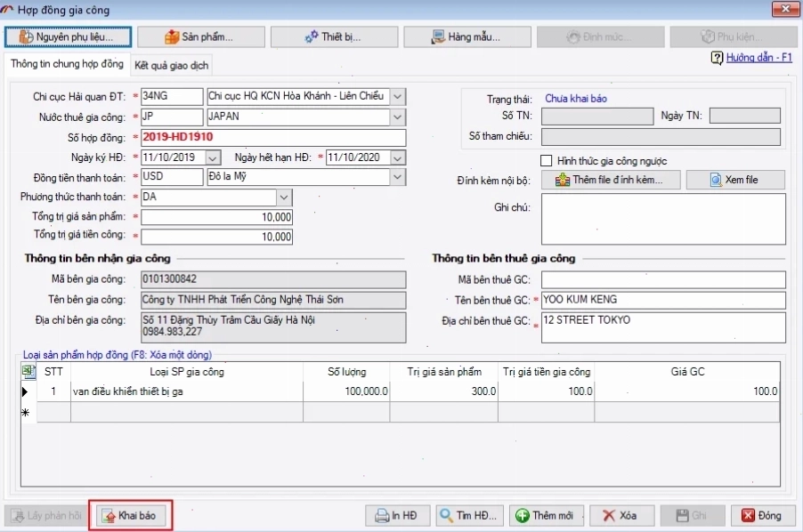Click the Excel export icon in the product grid
Viewport: 803px width, 532px height.
tap(28, 371)
